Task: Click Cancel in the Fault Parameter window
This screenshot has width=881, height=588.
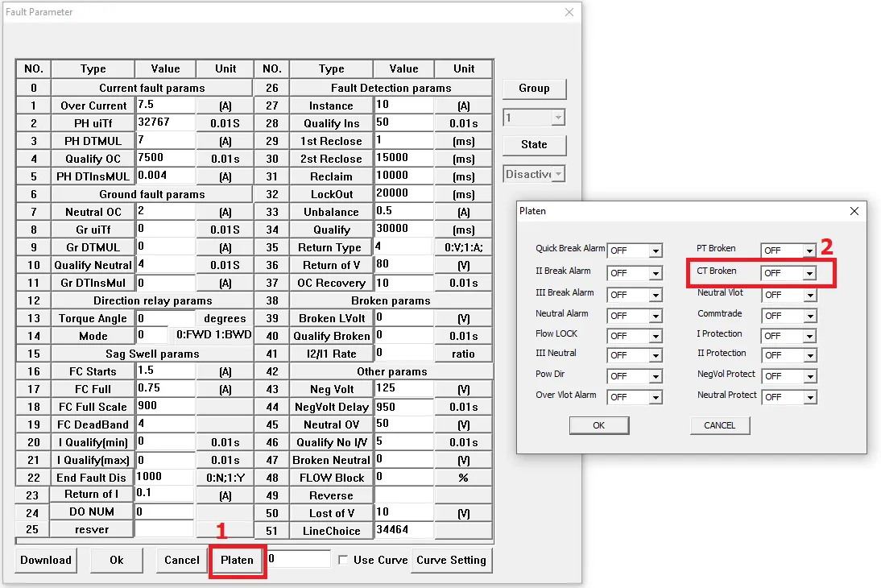Action: pos(181,560)
